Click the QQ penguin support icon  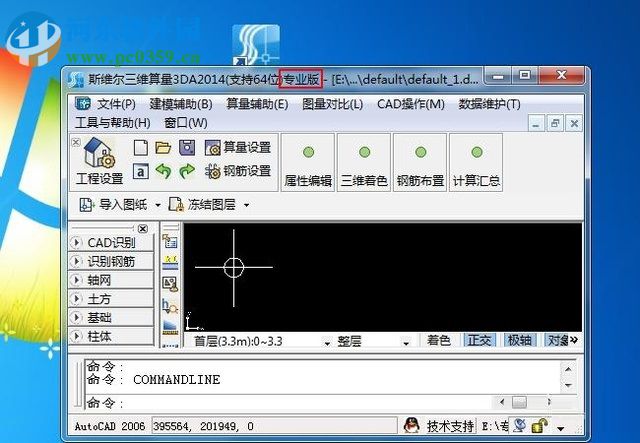[x=411, y=426]
